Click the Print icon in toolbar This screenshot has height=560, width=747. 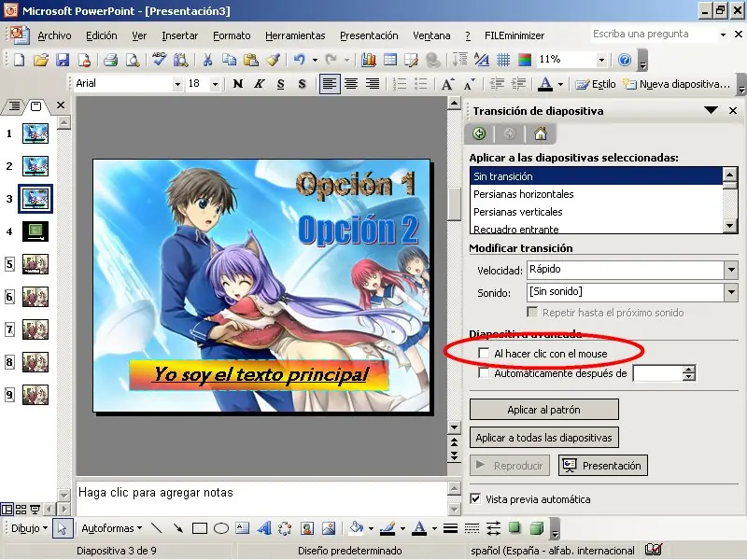click(110, 60)
